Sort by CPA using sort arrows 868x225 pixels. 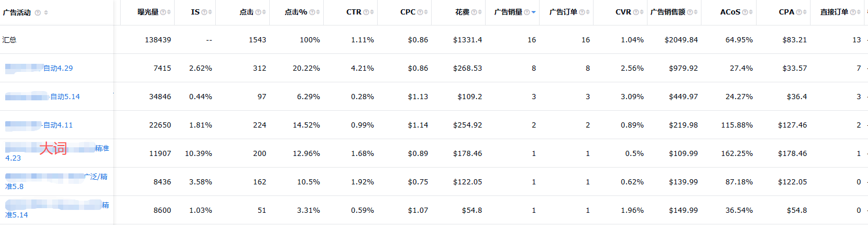(x=805, y=12)
